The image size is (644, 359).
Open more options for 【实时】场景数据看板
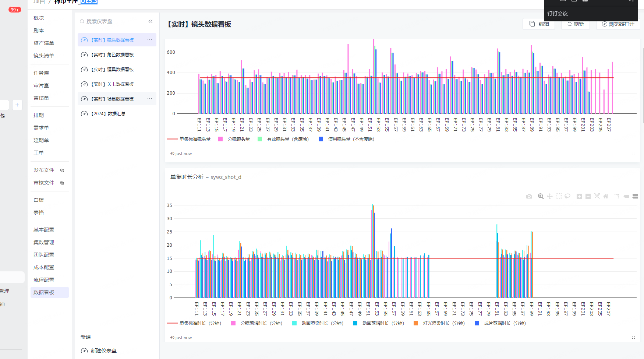[150, 99]
